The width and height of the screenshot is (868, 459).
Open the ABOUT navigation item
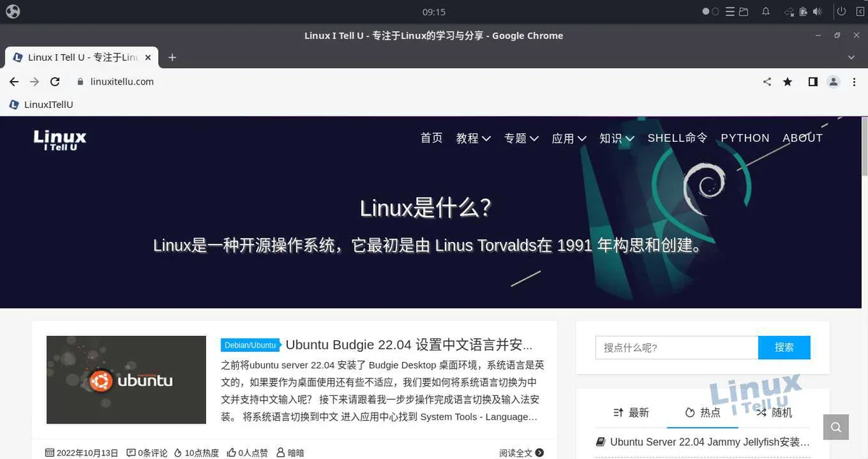point(803,138)
